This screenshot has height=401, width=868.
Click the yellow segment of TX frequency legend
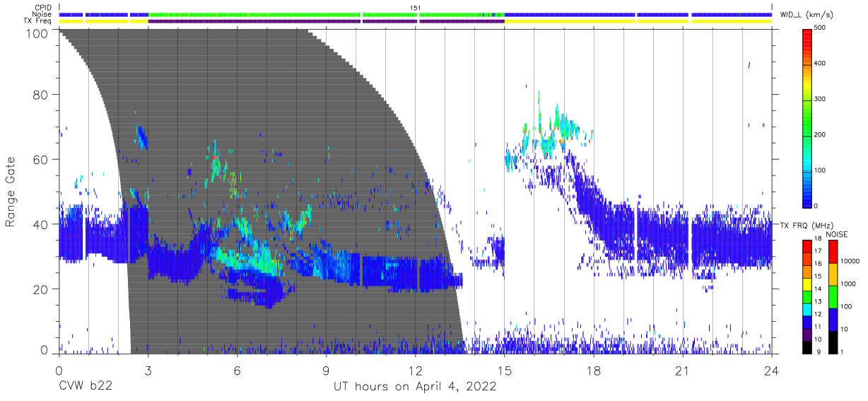(x=807, y=283)
